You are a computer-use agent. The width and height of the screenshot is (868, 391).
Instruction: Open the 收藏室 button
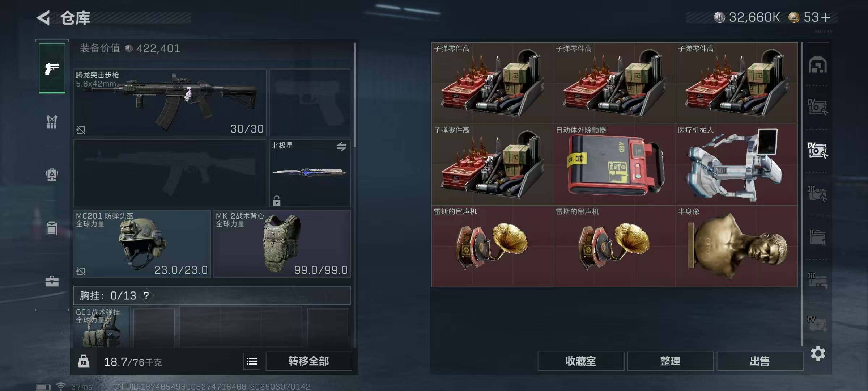tap(581, 361)
